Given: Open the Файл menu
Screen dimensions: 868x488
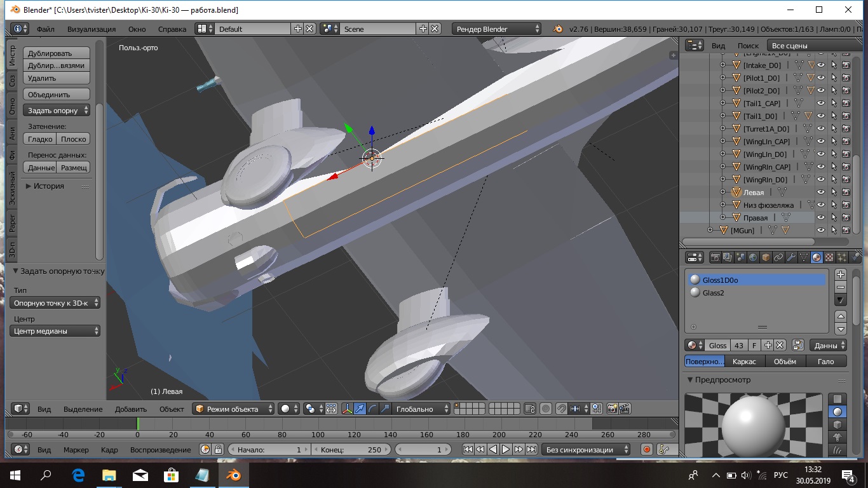Looking at the screenshot, I should pyautogui.click(x=45, y=29).
